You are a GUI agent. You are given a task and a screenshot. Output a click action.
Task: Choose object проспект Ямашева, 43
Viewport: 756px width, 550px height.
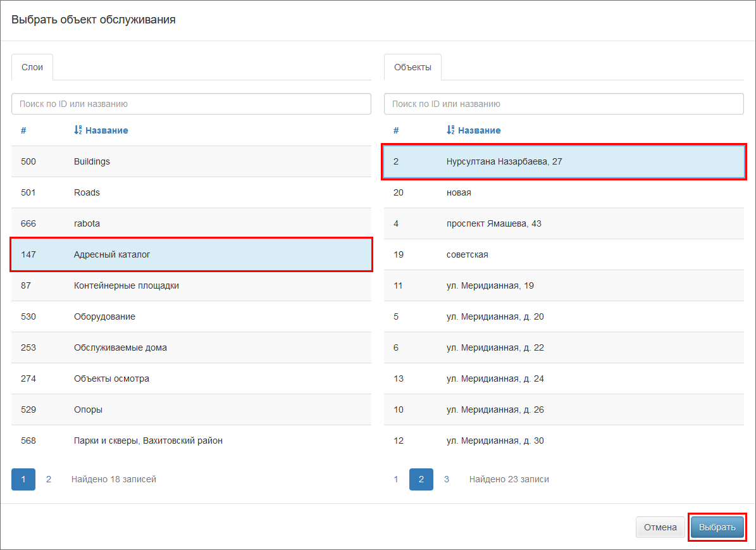click(563, 223)
